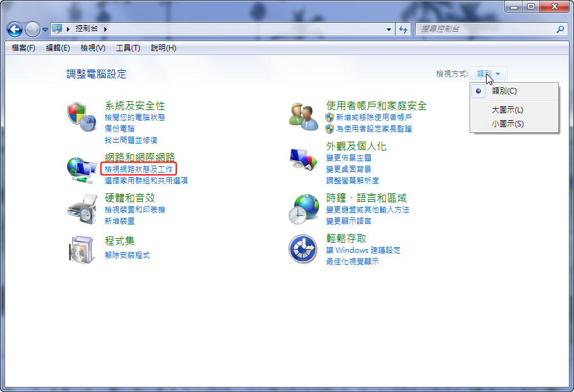Open the 檔案(F) menu
Screen dimensions: 574x392
point(23,48)
